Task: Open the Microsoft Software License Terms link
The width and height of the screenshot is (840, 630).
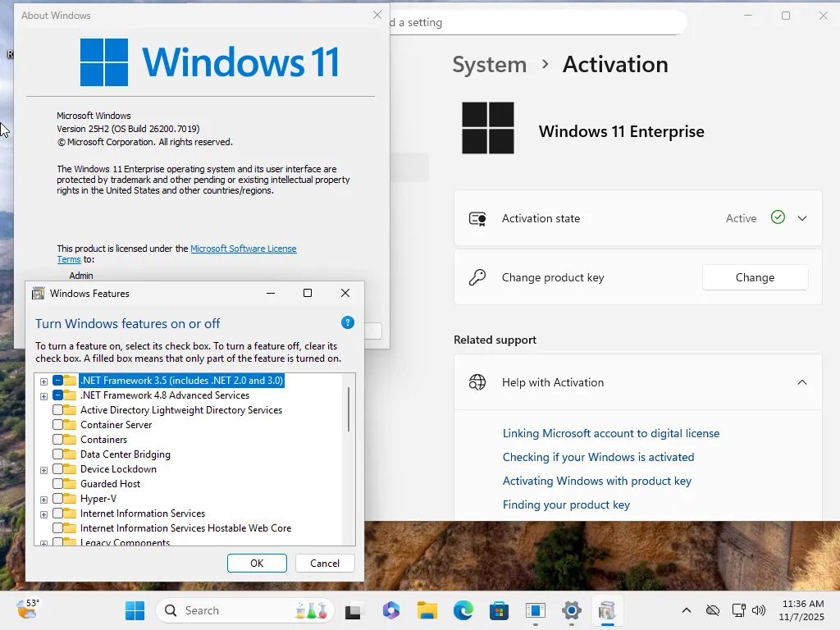Action: [244, 249]
